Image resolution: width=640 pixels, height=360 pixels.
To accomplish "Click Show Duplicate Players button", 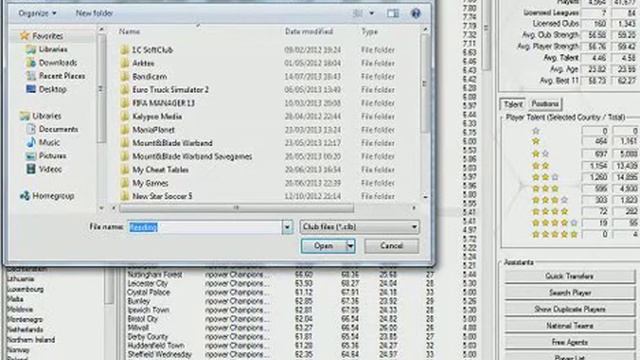I will tap(569, 309).
